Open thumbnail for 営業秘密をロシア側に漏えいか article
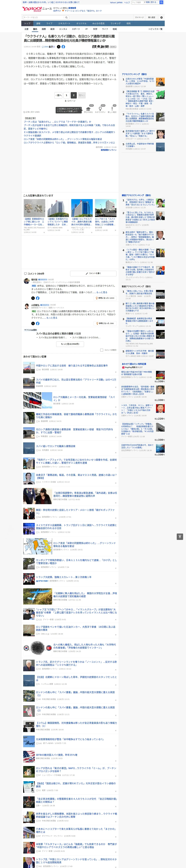186x868 pixels. (34, 208)
